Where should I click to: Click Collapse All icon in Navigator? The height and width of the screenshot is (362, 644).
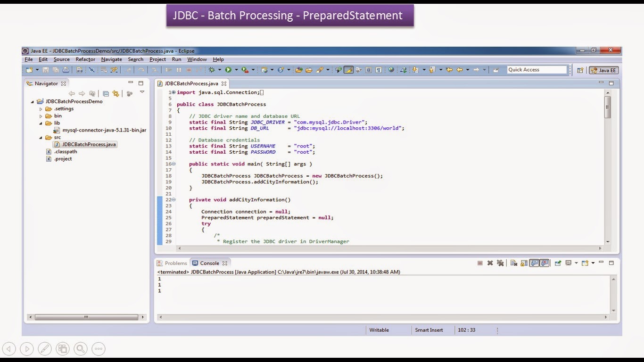(106, 94)
